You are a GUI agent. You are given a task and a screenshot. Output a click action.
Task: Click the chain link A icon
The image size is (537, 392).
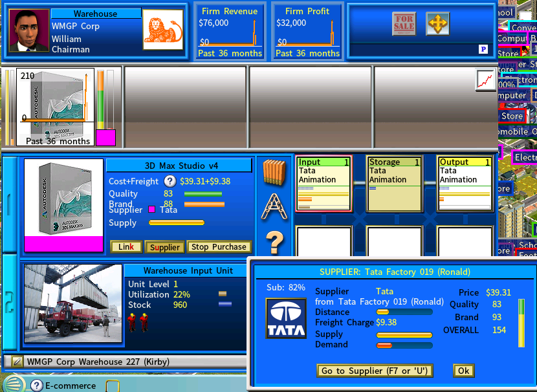pyautogui.click(x=274, y=206)
